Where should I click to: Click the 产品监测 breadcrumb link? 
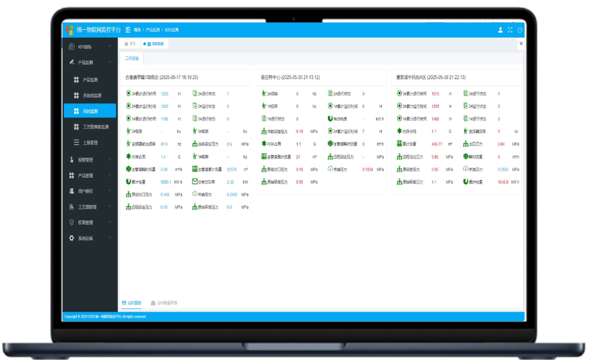152,30
